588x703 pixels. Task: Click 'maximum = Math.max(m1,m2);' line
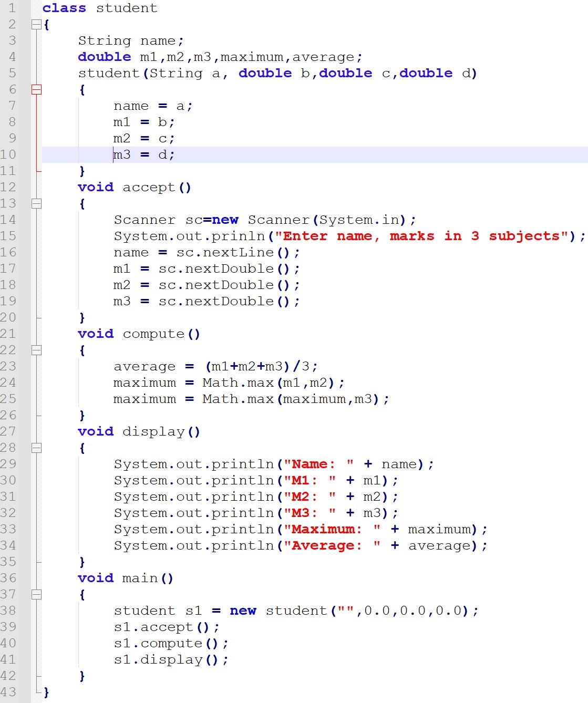[229, 382]
